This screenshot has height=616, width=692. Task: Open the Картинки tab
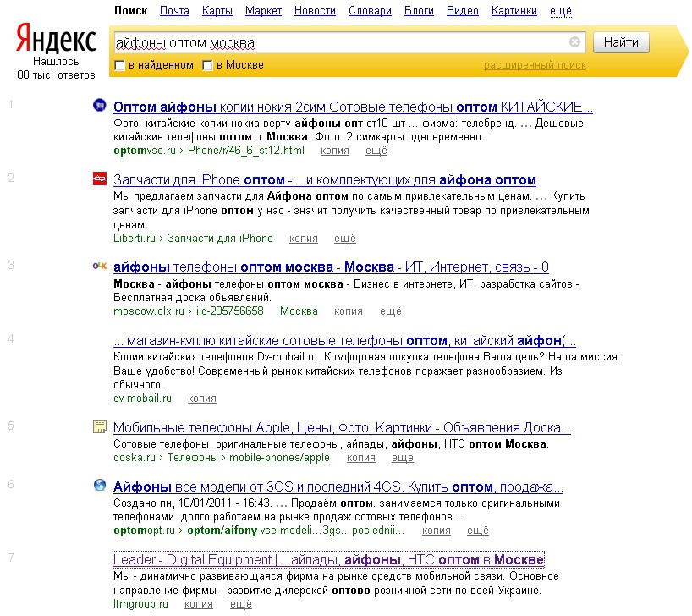tap(514, 11)
